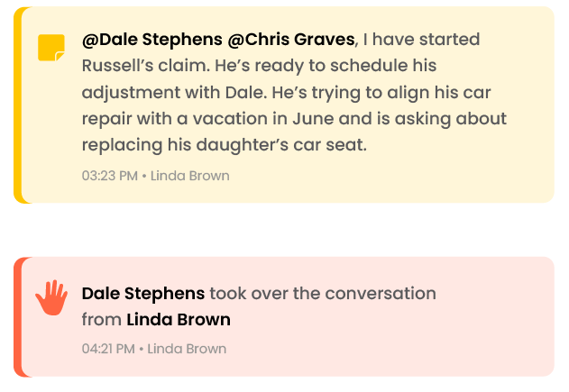Click the red raised hand icon
569x392 pixels.
point(51,297)
